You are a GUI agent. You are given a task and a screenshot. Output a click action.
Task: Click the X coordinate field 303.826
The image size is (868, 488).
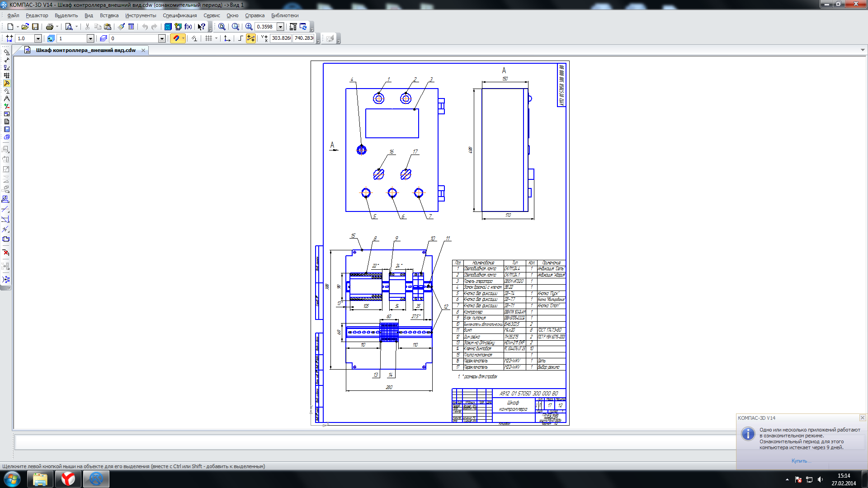coord(281,38)
